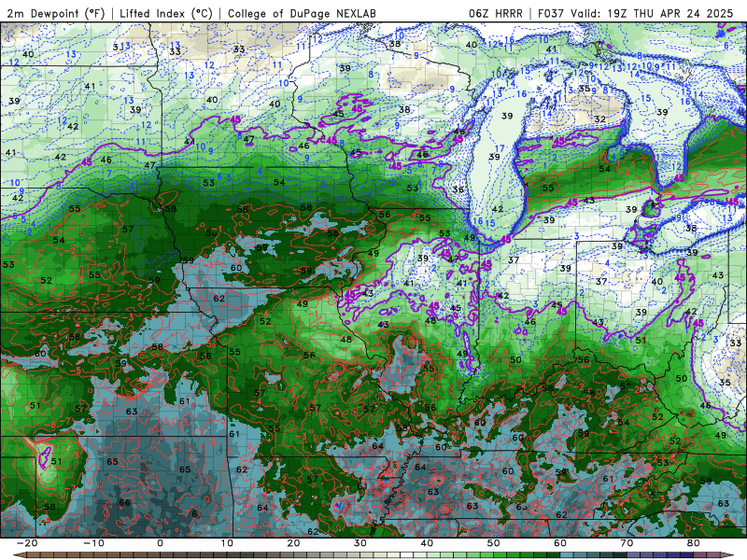Click the 39 dewpoint value over Lake Huron
Screen dimensions: 747x560
point(662,112)
